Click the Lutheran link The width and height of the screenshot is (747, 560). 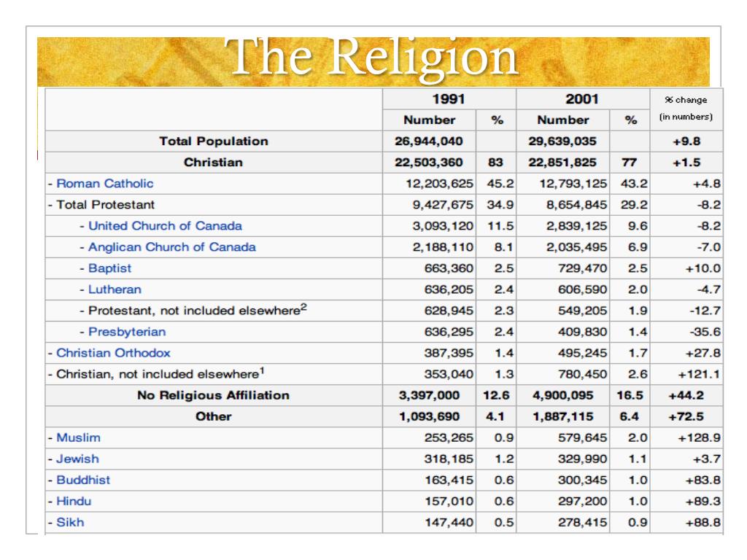(115, 289)
